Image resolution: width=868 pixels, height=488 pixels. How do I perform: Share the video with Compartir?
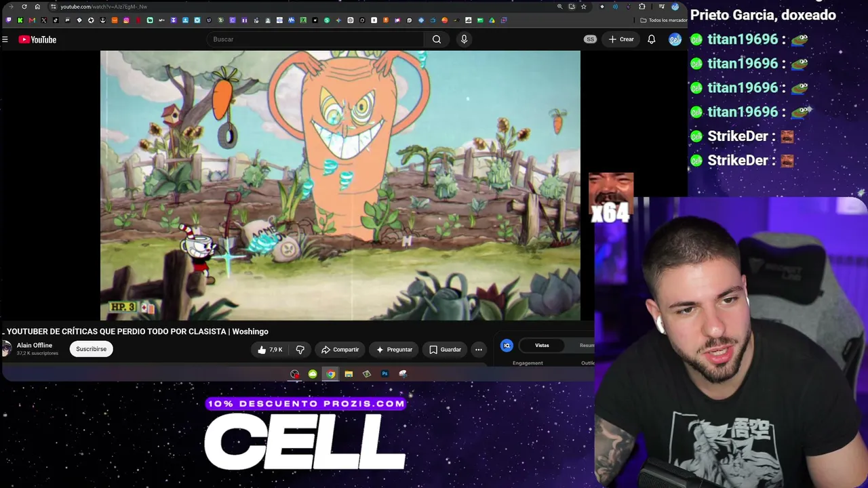click(x=340, y=350)
